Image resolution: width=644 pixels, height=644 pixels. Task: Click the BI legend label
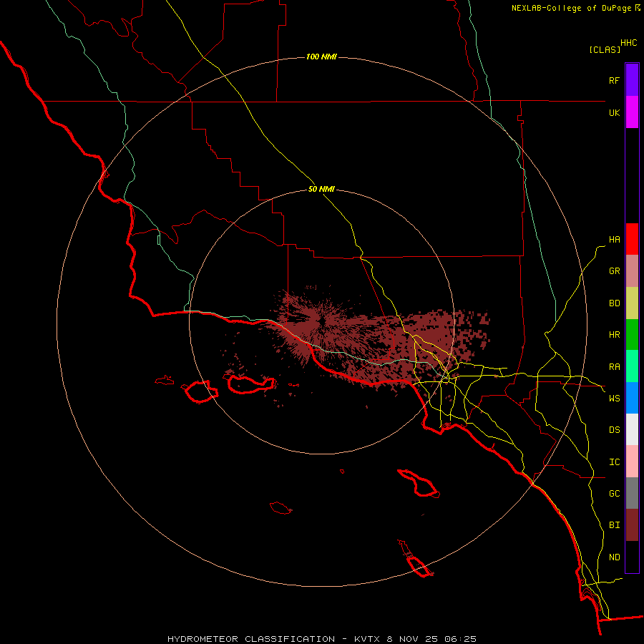[614, 525]
